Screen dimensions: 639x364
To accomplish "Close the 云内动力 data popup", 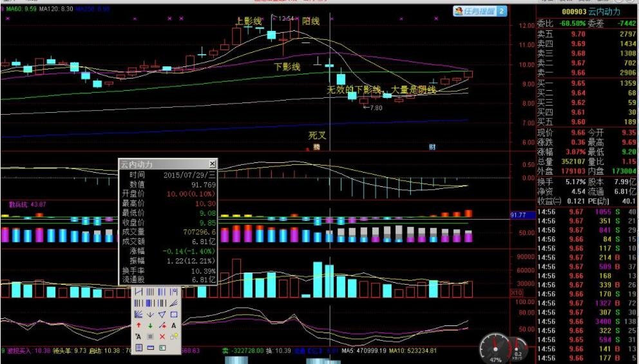I will [213, 164].
